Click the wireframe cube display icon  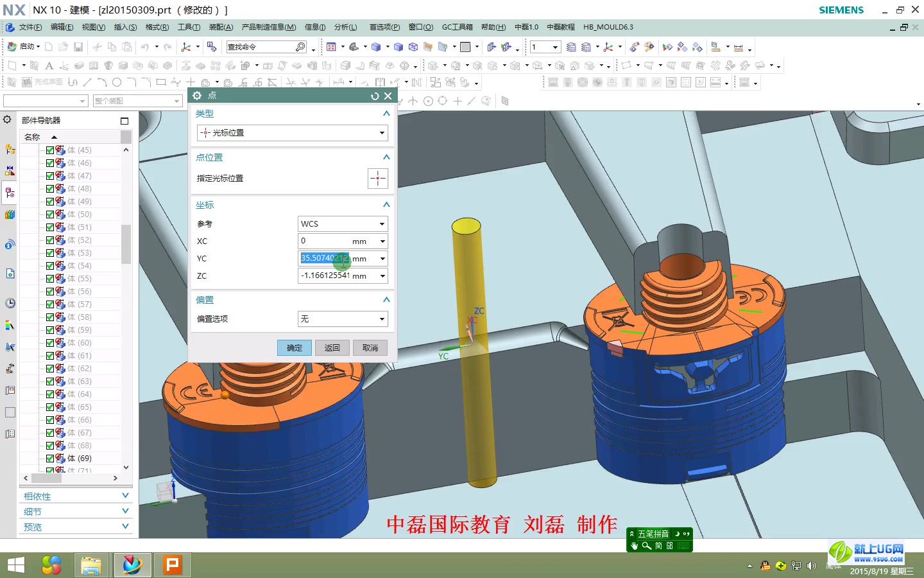pos(413,47)
